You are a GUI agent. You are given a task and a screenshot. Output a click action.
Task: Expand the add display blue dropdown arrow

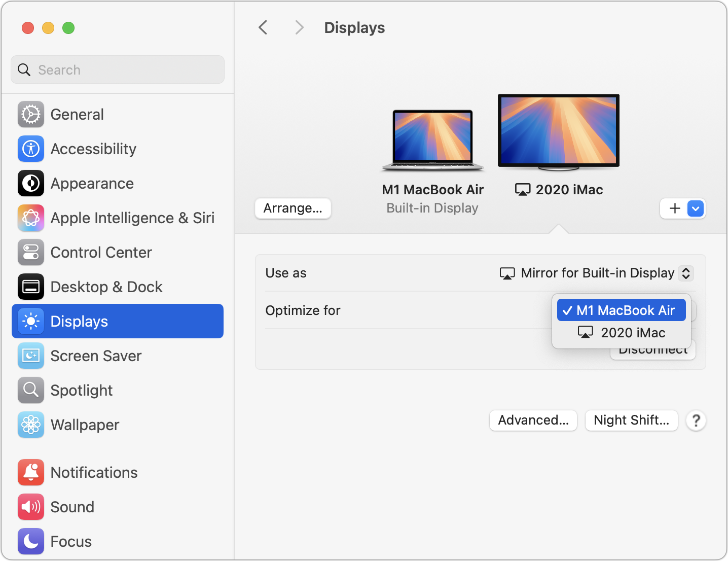[696, 208]
